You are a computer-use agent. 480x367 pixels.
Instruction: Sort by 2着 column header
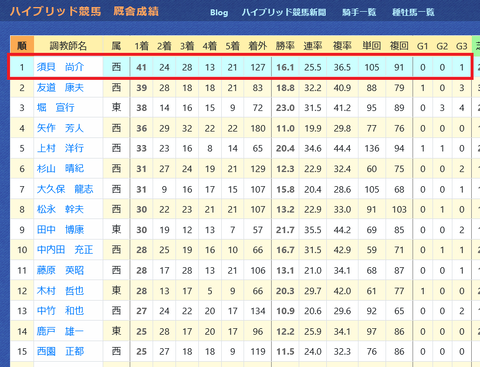164,45
